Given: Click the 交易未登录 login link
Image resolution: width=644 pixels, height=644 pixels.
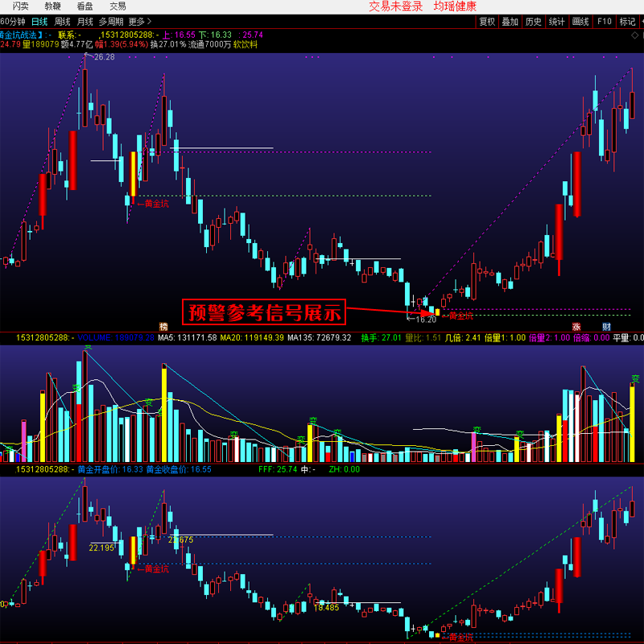Looking at the screenshot, I should click(395, 6).
